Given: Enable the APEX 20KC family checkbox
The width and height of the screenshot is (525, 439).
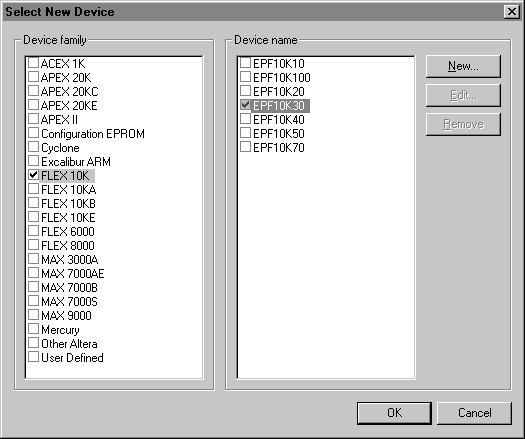Looking at the screenshot, I should [33, 91].
